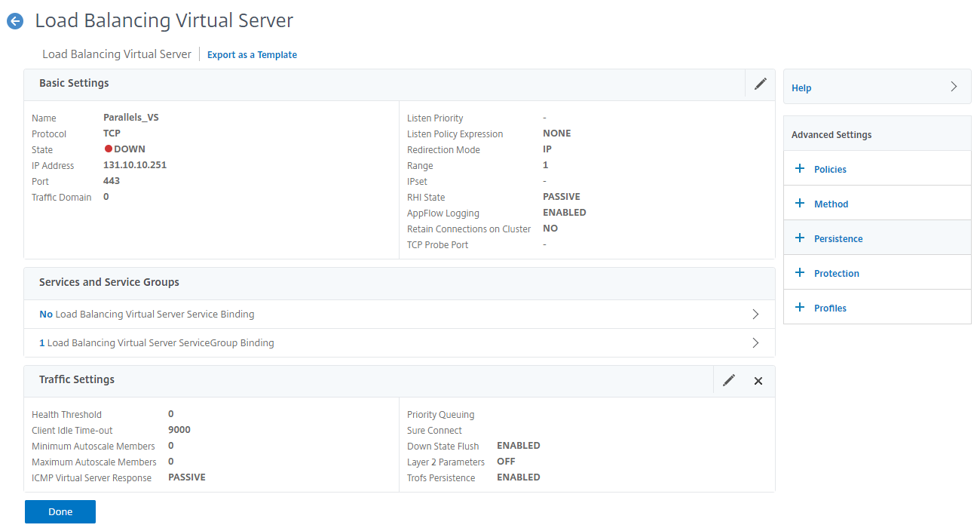The height and width of the screenshot is (531, 980).
Task: Open 1 ServiceGroup Binding entry
Action: 157,343
